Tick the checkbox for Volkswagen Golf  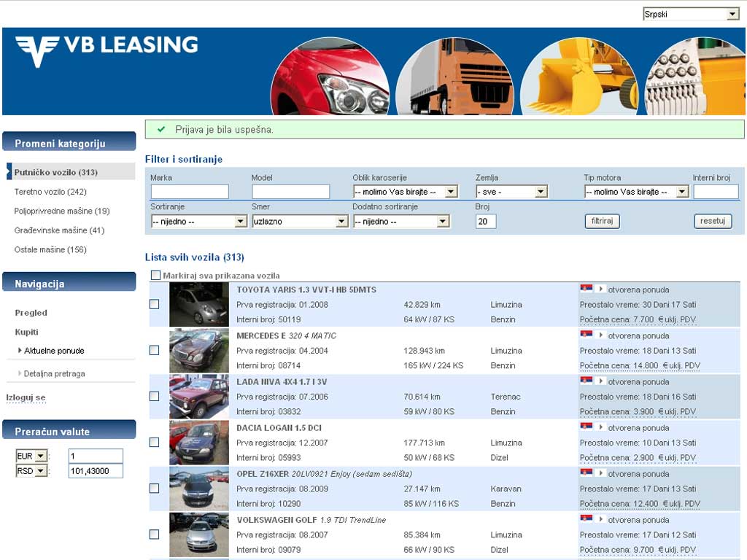pos(155,534)
